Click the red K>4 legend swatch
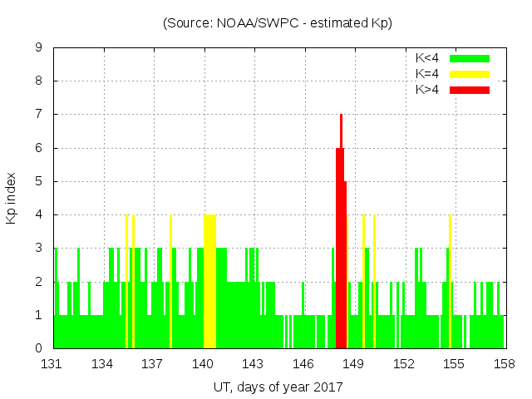Image resolution: width=532 pixels, height=399 pixels. point(470,89)
